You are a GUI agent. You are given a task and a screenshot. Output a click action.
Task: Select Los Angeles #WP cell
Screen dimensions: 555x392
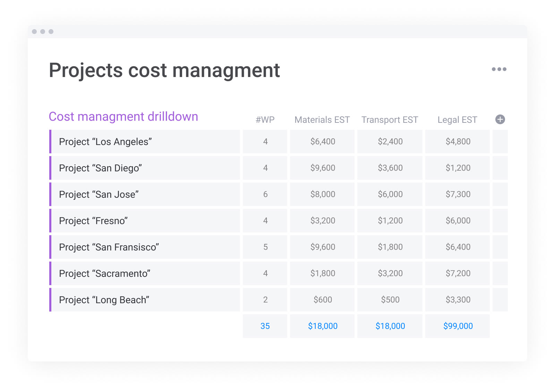pyautogui.click(x=265, y=142)
